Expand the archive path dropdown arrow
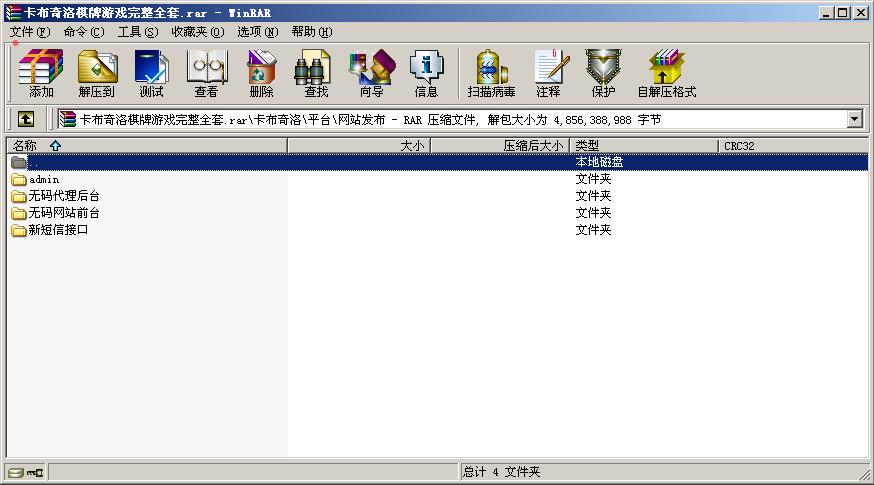The width and height of the screenshot is (874, 485). [855, 119]
